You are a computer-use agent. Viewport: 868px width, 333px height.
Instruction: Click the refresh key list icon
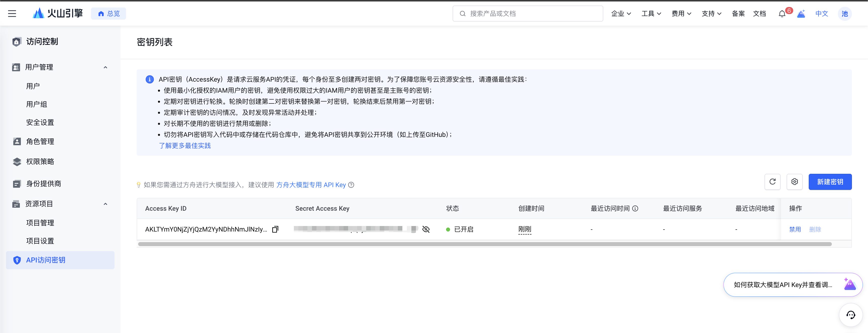(772, 182)
